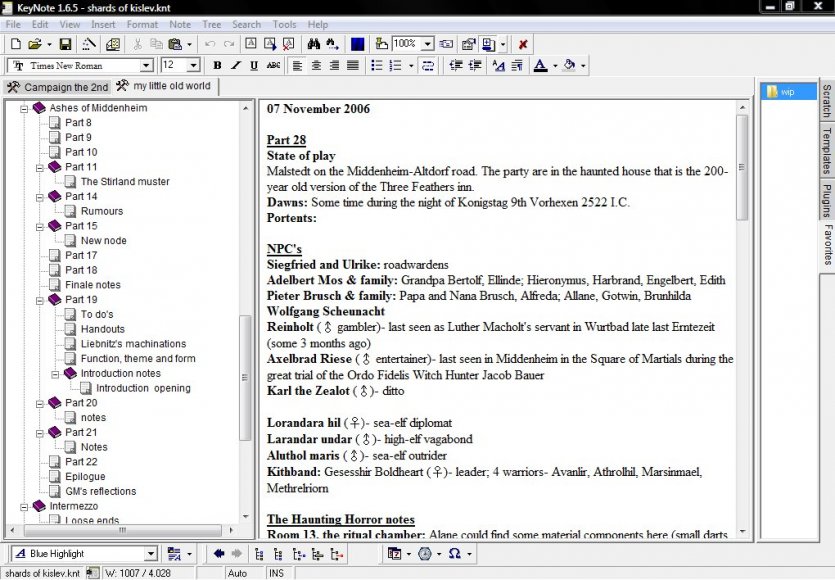Click the Find binoculars icon
The height and width of the screenshot is (580, 835).
point(312,44)
